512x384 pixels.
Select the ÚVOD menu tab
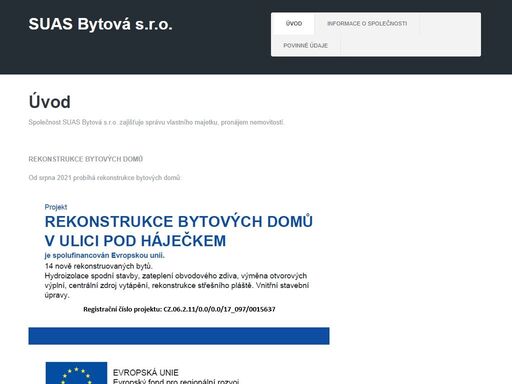294,24
